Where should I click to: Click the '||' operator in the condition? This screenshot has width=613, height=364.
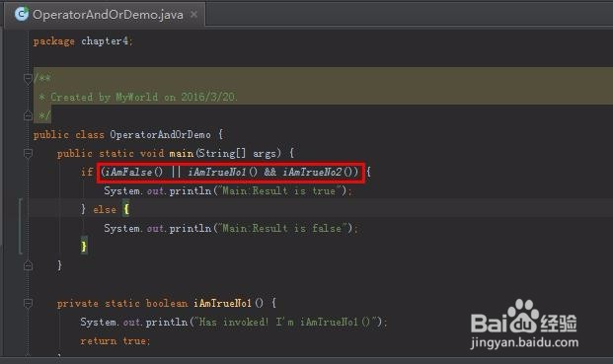pyautogui.click(x=176, y=173)
